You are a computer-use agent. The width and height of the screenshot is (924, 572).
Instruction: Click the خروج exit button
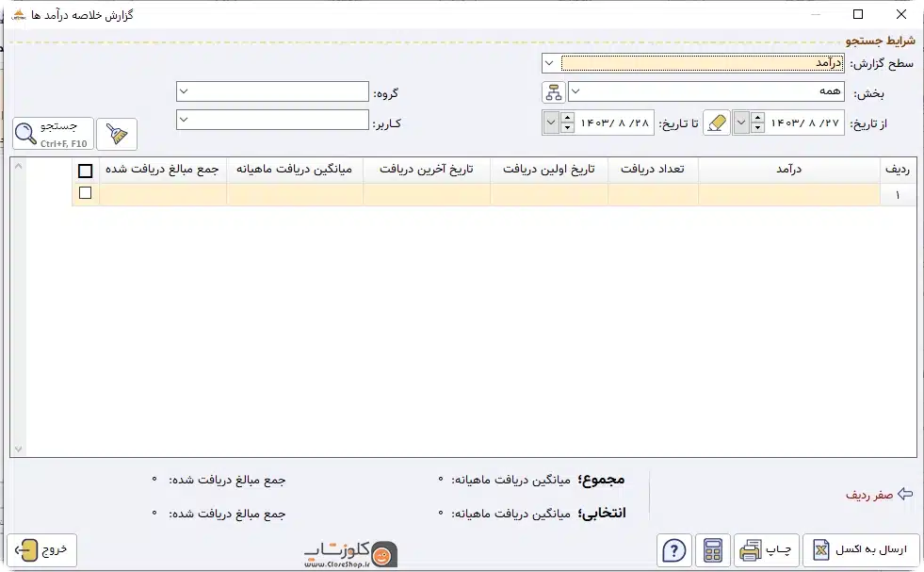pyautogui.click(x=41, y=550)
